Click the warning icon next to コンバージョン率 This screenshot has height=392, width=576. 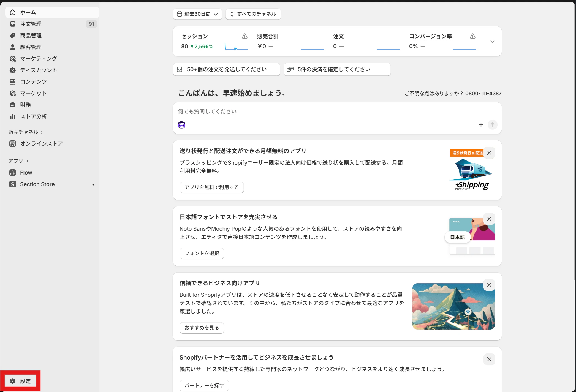coord(473,36)
